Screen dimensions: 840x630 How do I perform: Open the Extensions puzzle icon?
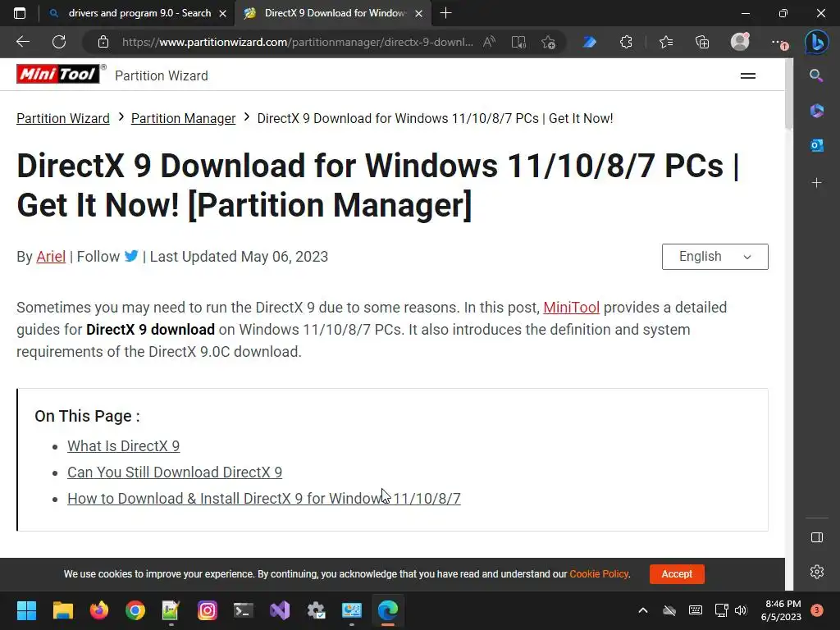(x=626, y=42)
